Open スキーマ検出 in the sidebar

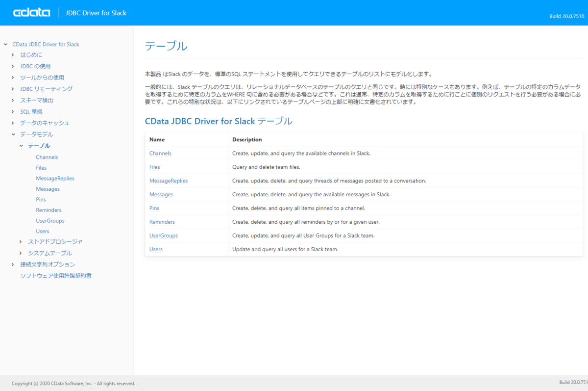pos(37,100)
